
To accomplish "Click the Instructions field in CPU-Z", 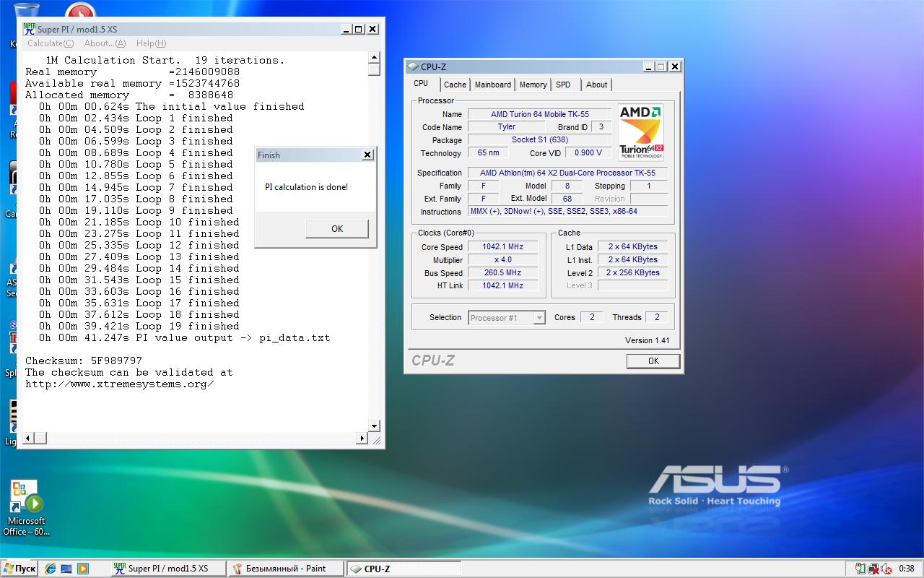I will [567, 211].
